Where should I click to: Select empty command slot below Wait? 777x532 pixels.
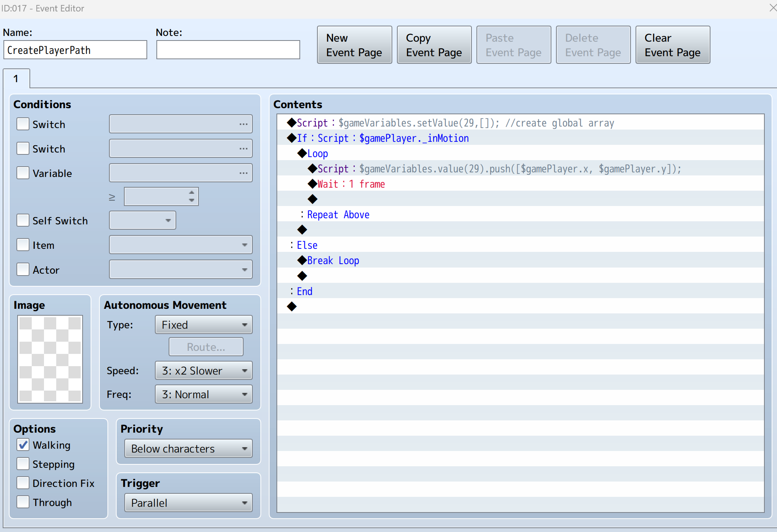point(520,199)
